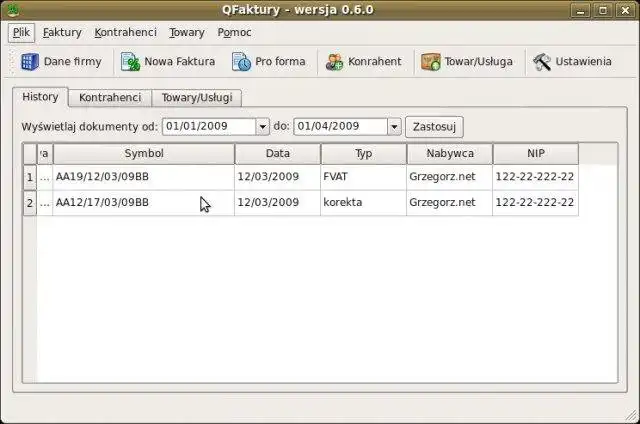640x424 pixels.
Task: Click the truncated 'a' column header
Action: coord(45,154)
